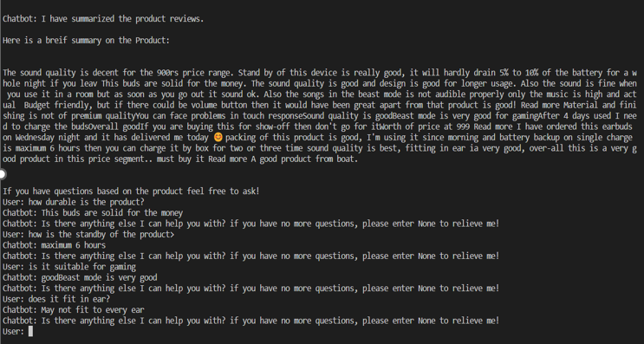Click the chatbot reply 'maximum 6 hours'
This screenshot has width=644, height=344.
(73, 245)
